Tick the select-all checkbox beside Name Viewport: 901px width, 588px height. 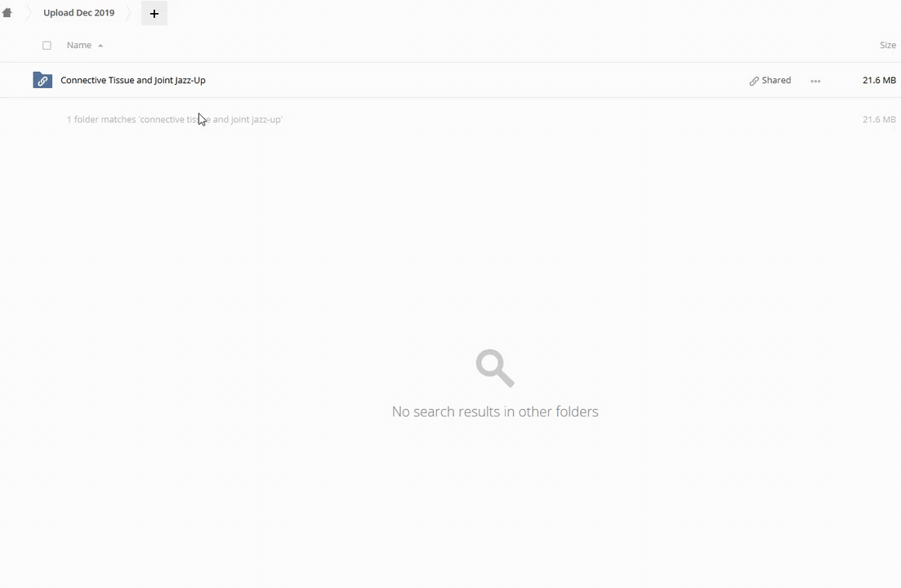click(47, 46)
